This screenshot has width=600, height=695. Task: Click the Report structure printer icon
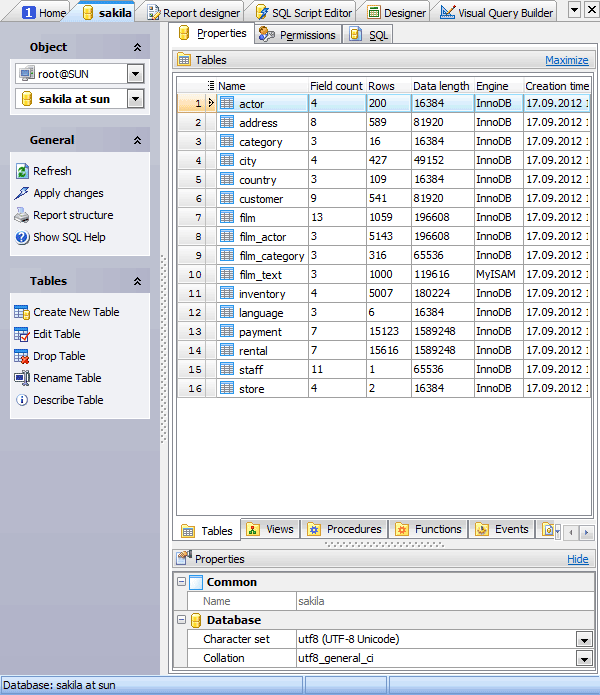point(22,215)
